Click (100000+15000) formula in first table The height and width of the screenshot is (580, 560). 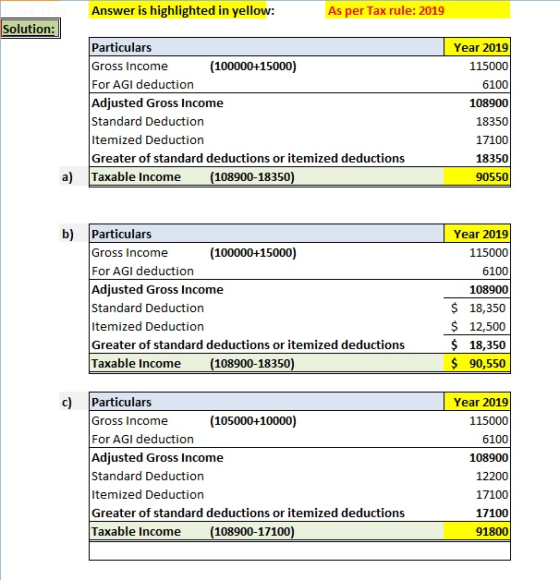pos(253,66)
